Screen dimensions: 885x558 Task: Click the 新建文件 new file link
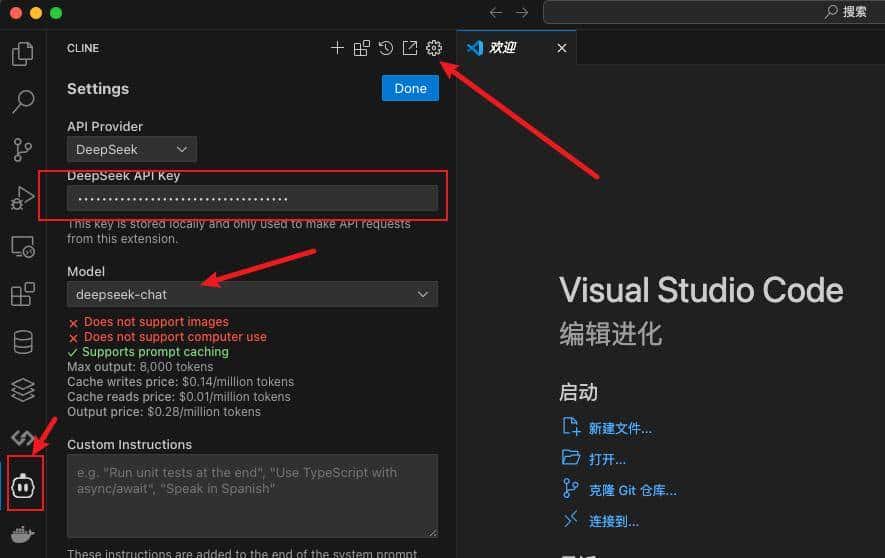click(x=620, y=429)
